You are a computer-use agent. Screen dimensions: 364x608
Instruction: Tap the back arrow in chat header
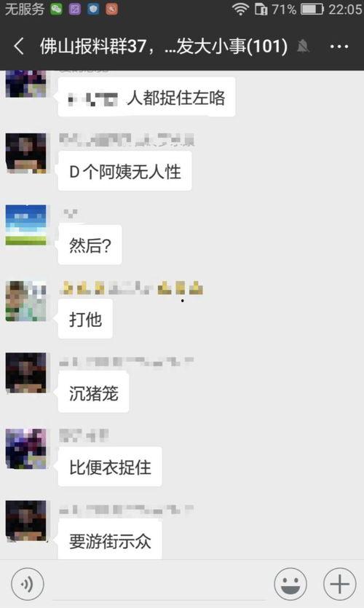tap(19, 47)
